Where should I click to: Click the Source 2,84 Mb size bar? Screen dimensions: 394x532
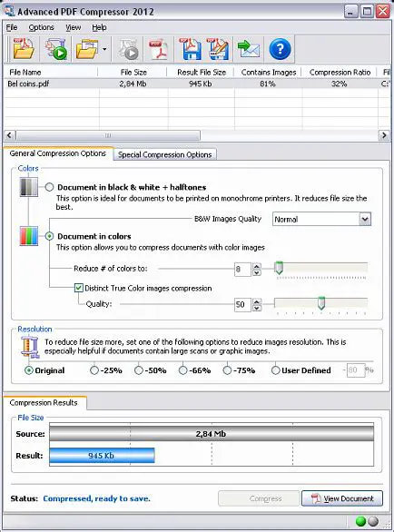coord(212,434)
